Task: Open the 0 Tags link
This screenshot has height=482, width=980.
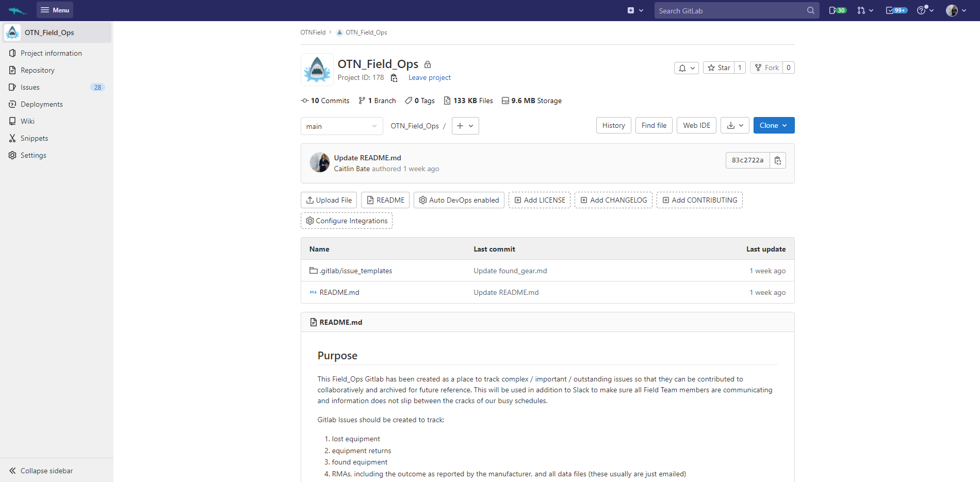Action: 419,101
